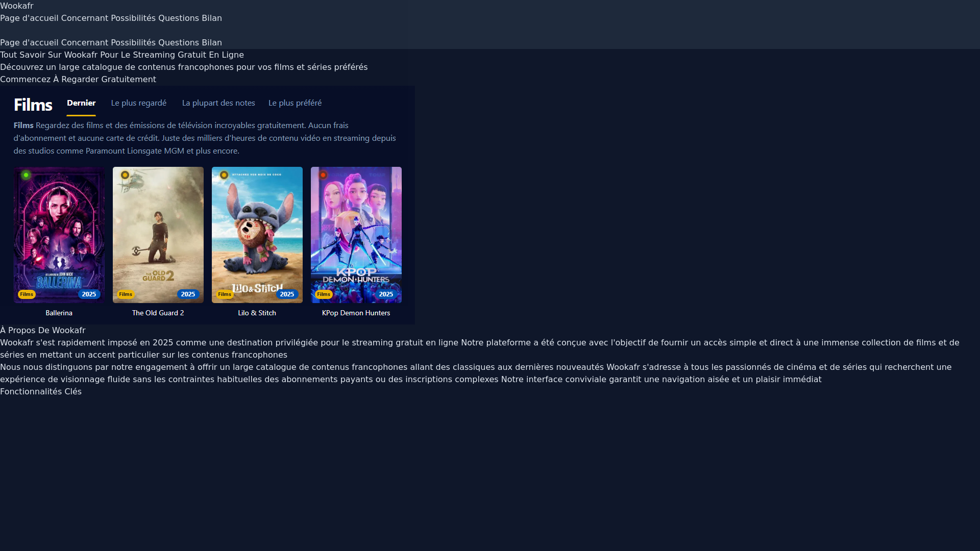980x551 pixels.
Task: Click heading Tout Savoir Sur Wookafr
Action: pos(122,55)
